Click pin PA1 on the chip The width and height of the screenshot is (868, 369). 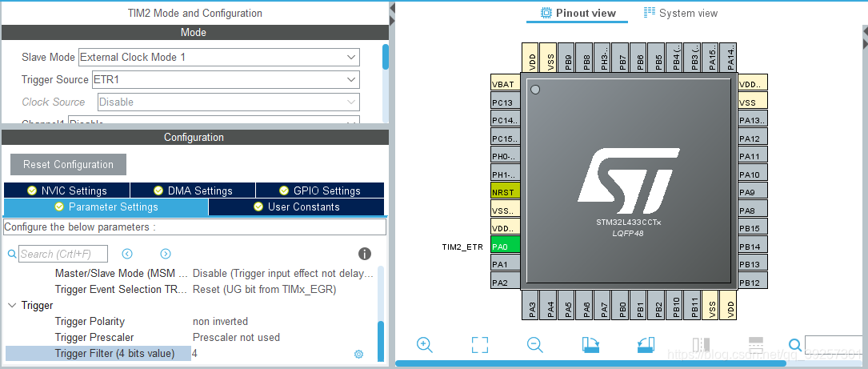[x=506, y=264]
